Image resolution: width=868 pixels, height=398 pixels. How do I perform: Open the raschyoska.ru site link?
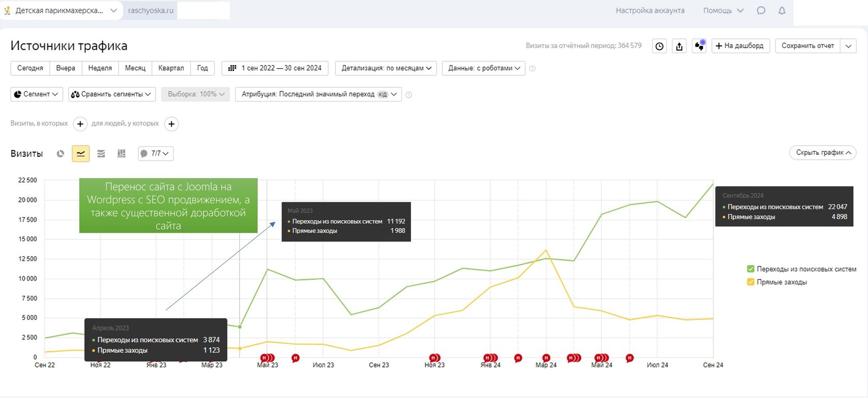(150, 10)
